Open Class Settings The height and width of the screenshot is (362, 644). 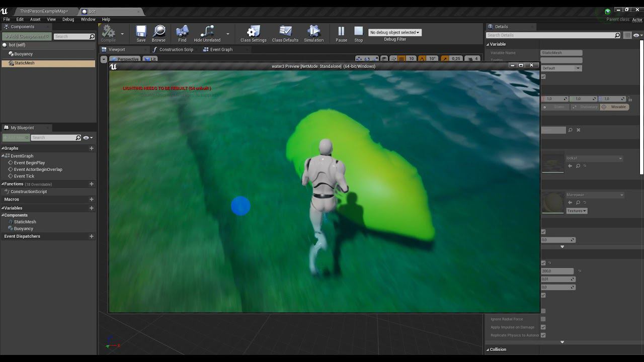pyautogui.click(x=253, y=34)
